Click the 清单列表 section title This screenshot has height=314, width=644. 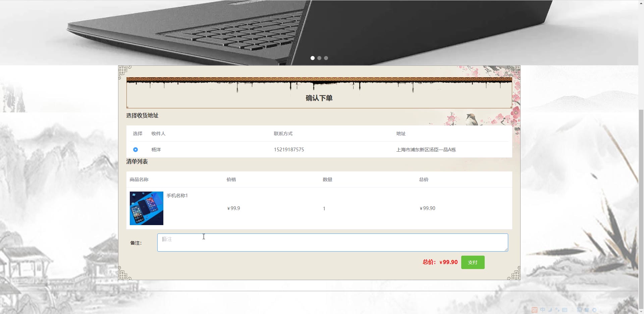tap(137, 161)
